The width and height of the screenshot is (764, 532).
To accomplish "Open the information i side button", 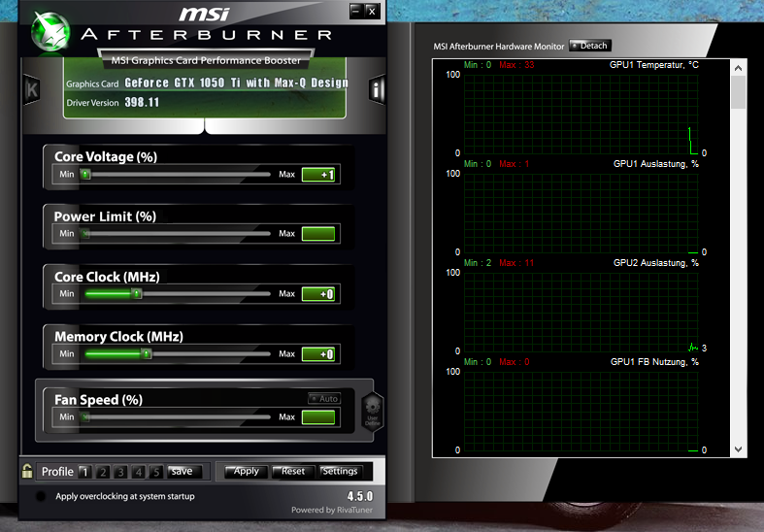I will point(377,89).
